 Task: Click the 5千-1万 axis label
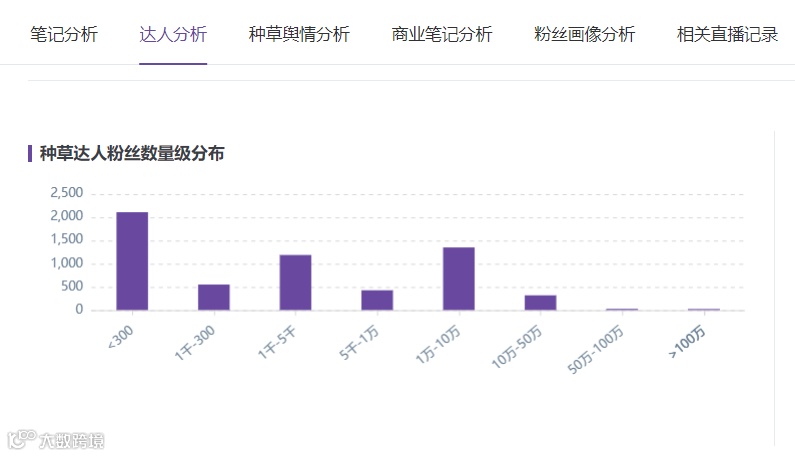click(359, 342)
